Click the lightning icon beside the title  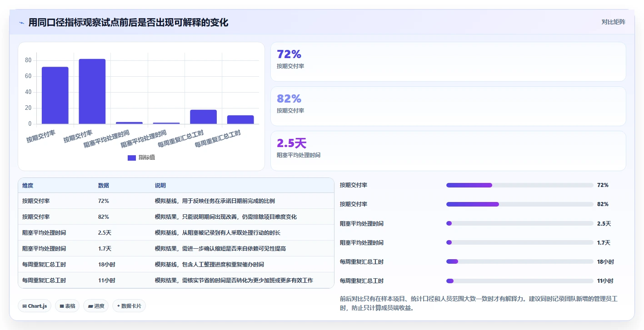click(21, 22)
